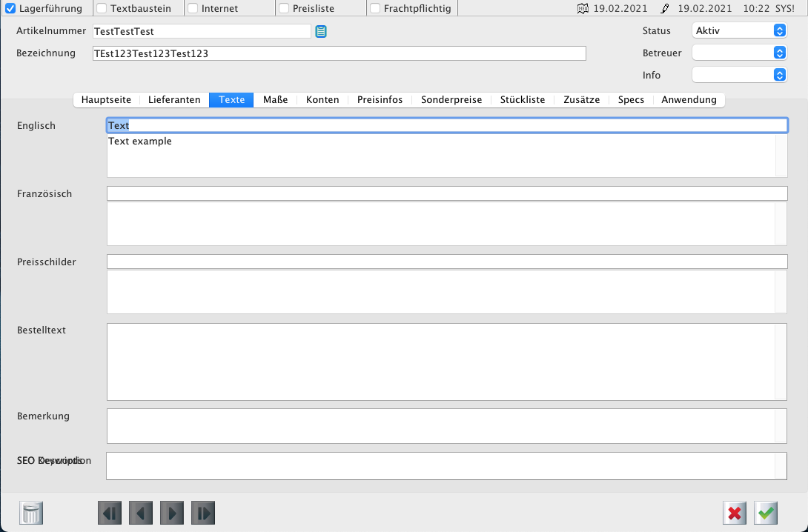Go to the next record

(172, 513)
